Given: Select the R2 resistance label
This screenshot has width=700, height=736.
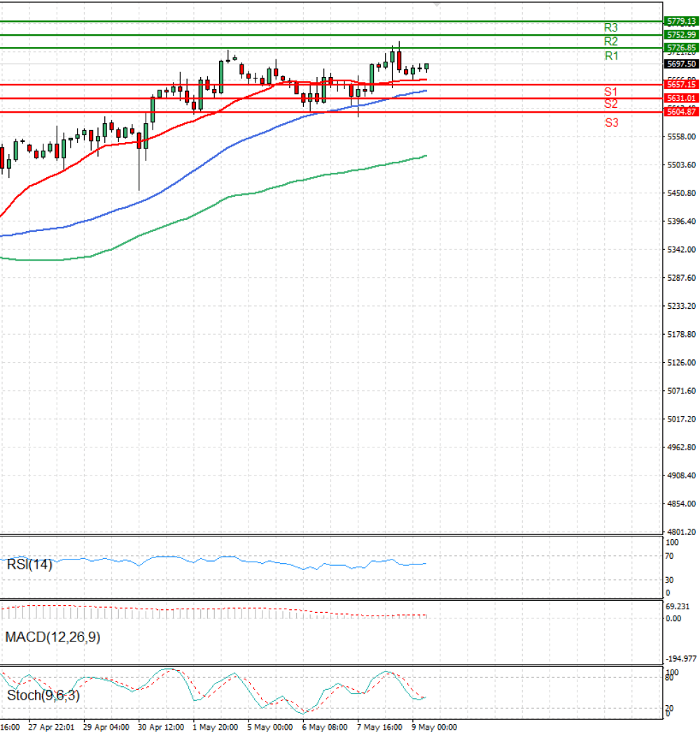Looking at the screenshot, I should (x=611, y=41).
